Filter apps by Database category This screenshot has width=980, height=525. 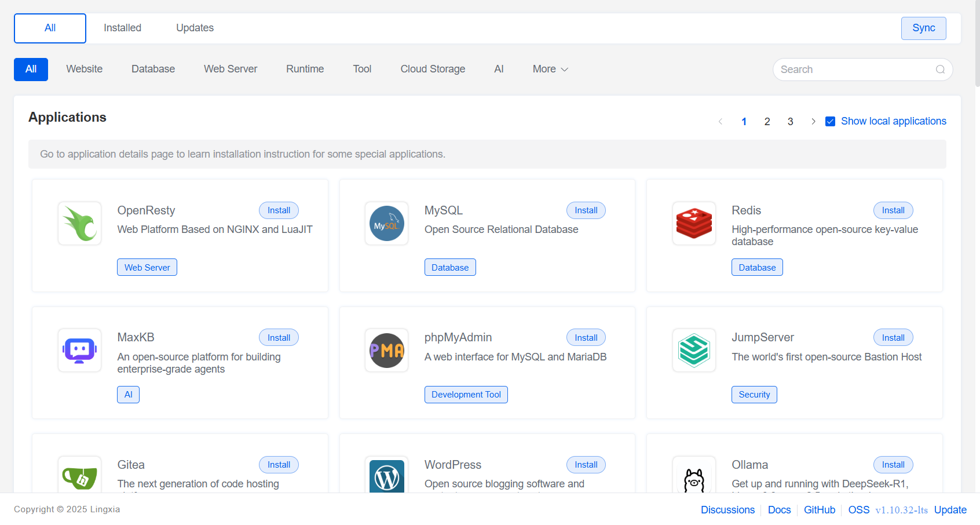[153, 69]
